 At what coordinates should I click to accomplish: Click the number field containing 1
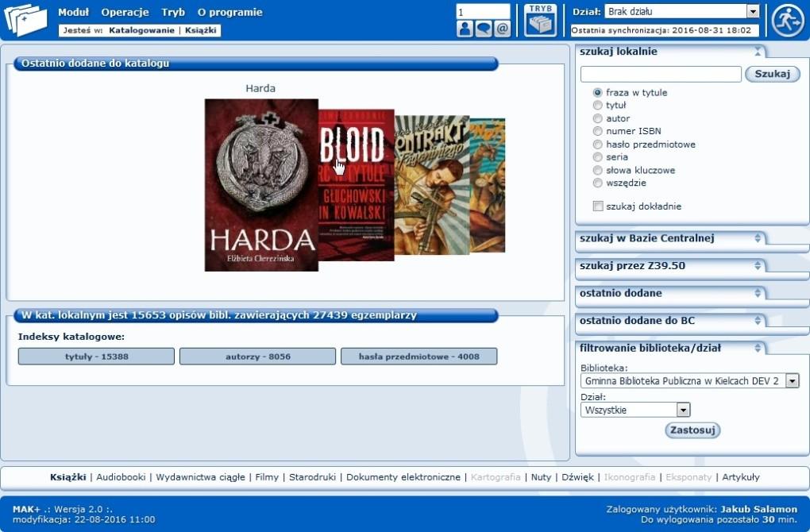point(483,11)
